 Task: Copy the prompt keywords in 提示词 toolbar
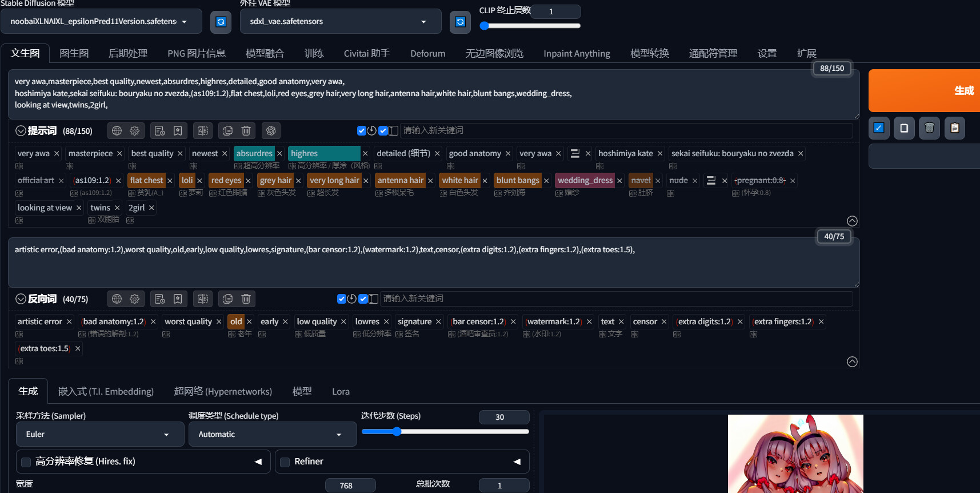(x=228, y=130)
